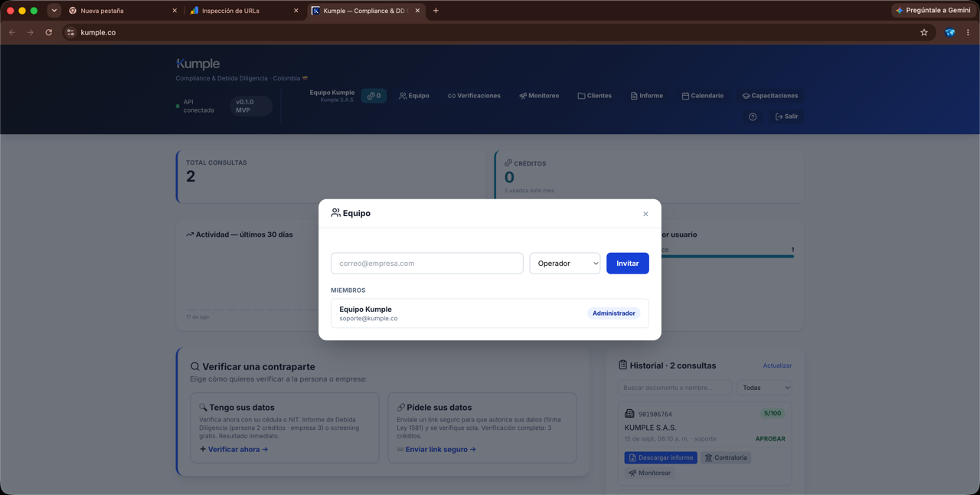Click the Contraloría button
Image resolution: width=980 pixels, height=495 pixels.
tap(726, 457)
